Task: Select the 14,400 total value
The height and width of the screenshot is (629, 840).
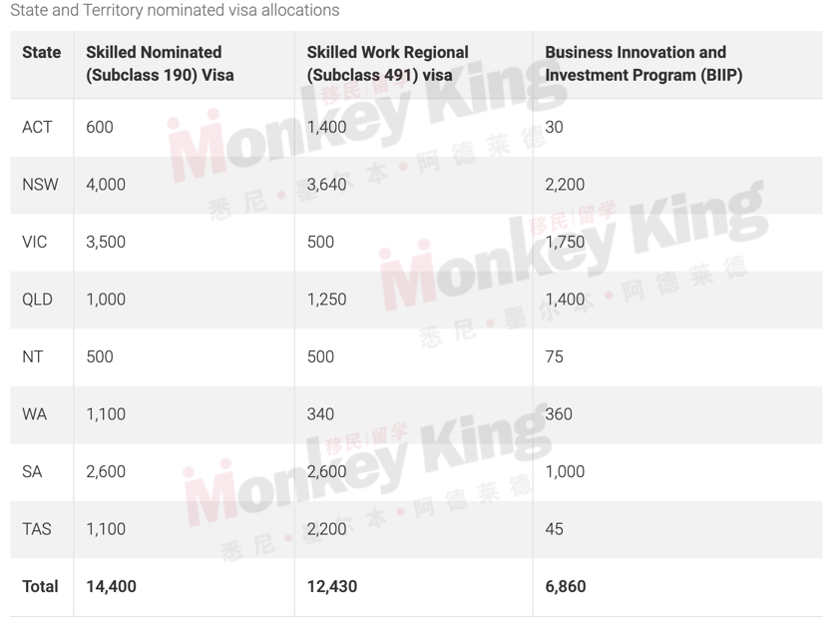Action: coord(111,586)
